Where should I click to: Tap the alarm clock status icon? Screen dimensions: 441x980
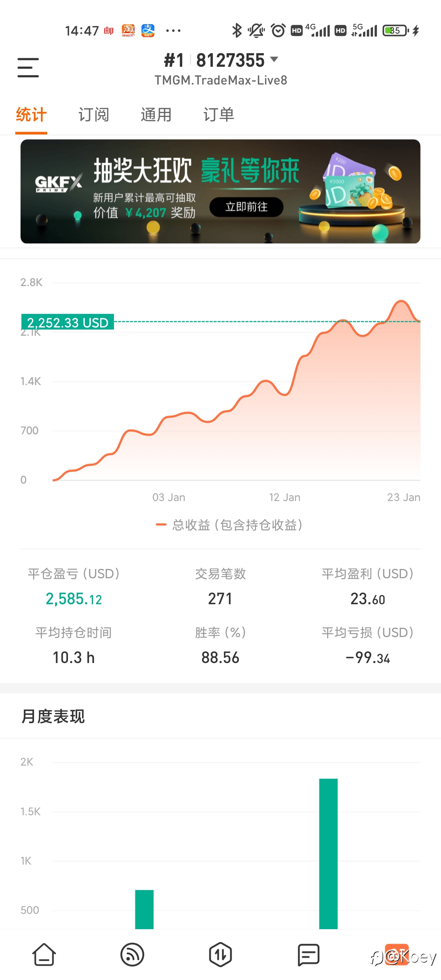pos(278,30)
